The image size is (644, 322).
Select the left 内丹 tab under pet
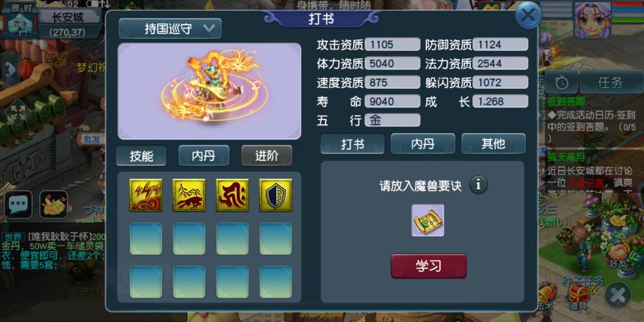coord(204,156)
